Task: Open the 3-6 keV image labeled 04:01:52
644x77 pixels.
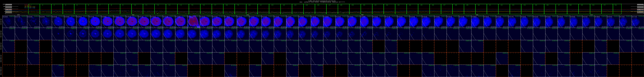Action: (514, 22)
